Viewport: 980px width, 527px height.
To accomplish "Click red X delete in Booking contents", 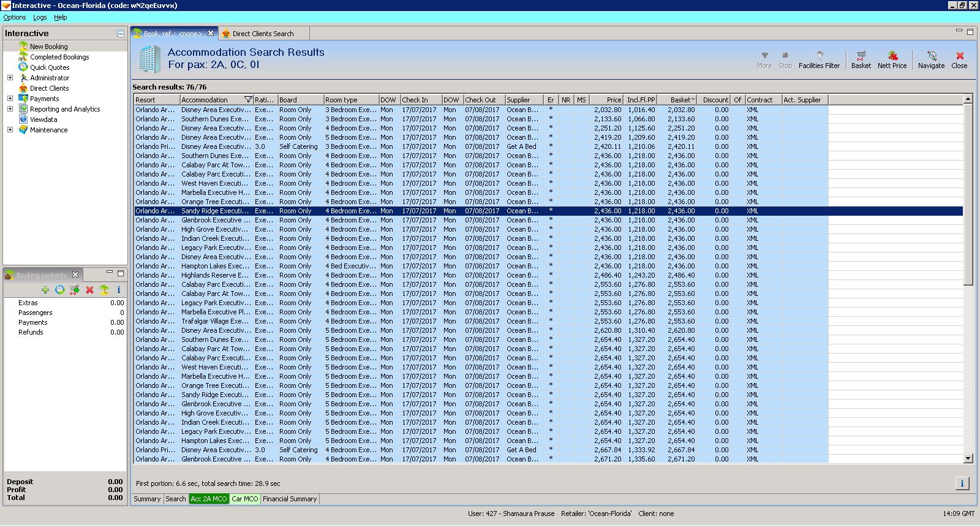I will coord(89,290).
